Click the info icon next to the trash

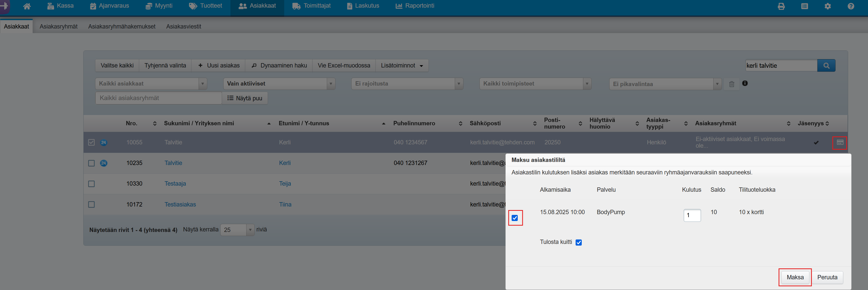tap(745, 83)
